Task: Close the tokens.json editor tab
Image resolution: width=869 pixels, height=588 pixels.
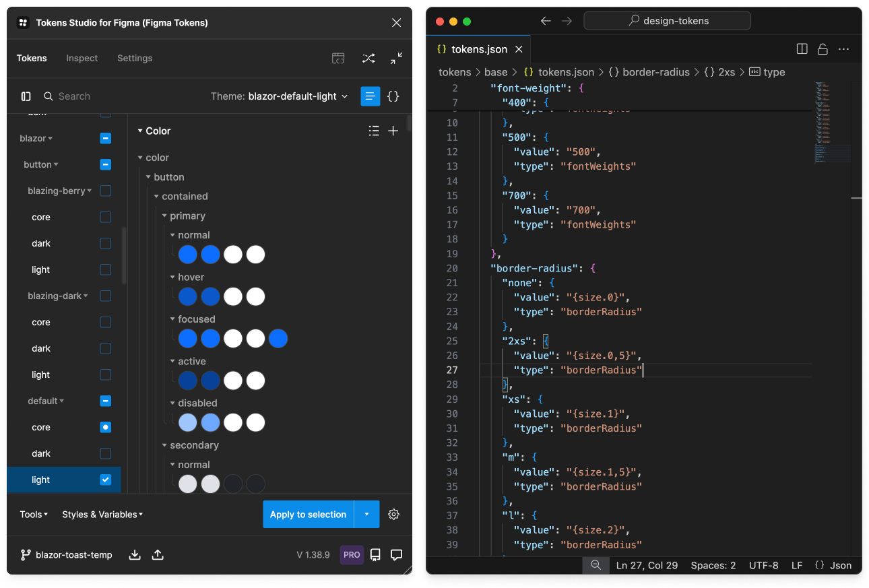Action: 519,49
